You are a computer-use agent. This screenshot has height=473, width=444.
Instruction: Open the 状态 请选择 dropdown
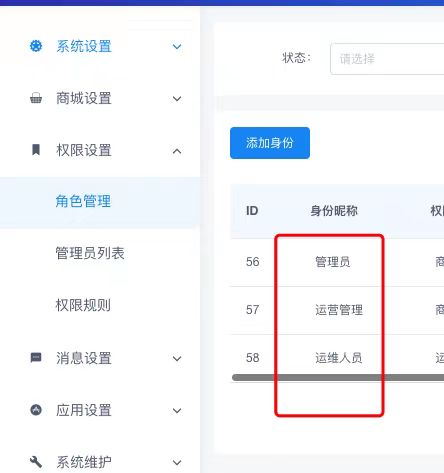387,59
